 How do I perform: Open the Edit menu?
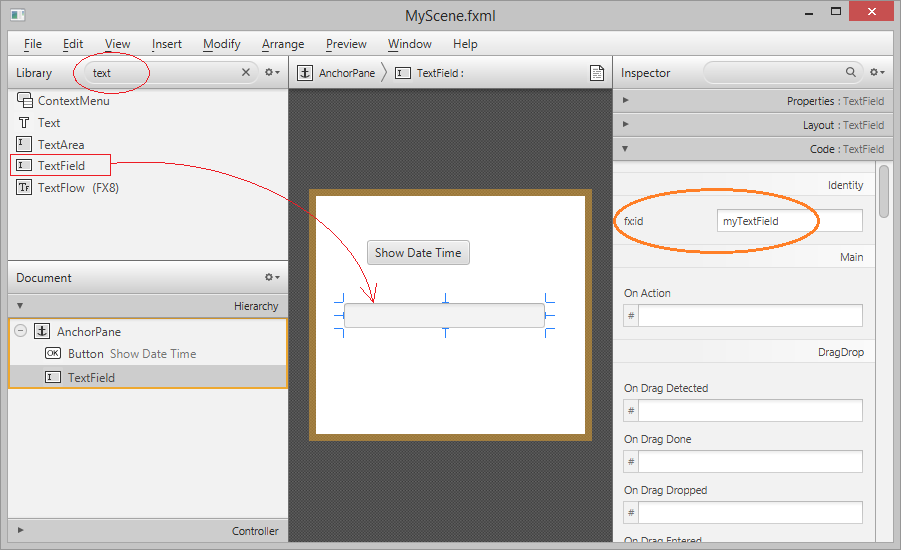[x=73, y=44]
